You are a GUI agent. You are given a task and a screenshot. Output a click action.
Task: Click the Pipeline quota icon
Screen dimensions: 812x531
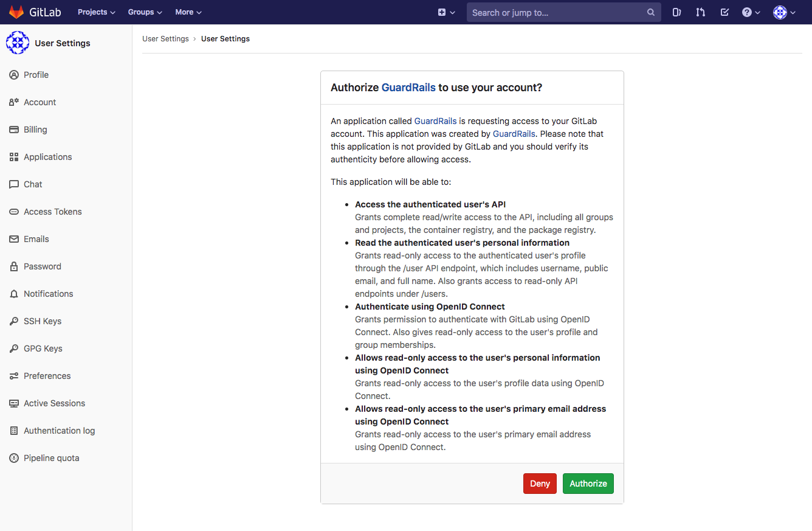click(14, 458)
